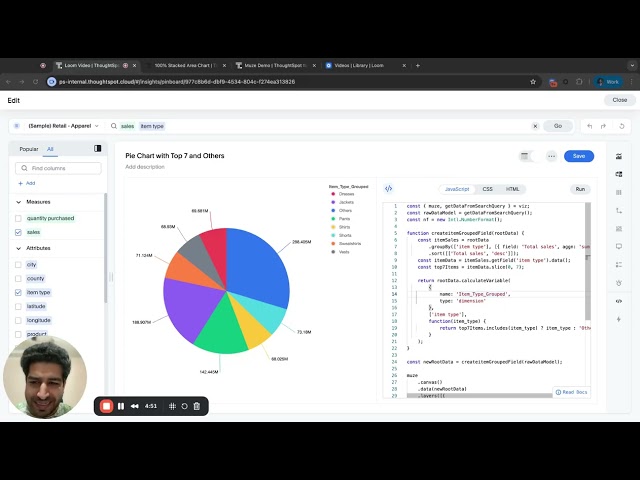
Task: Select the Popular columns tab
Action: 28,149
